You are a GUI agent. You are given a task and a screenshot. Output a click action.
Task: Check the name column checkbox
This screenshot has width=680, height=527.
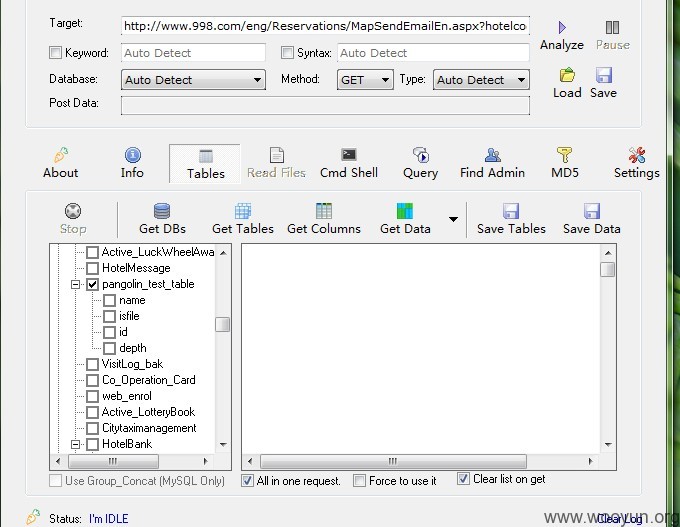[109, 300]
